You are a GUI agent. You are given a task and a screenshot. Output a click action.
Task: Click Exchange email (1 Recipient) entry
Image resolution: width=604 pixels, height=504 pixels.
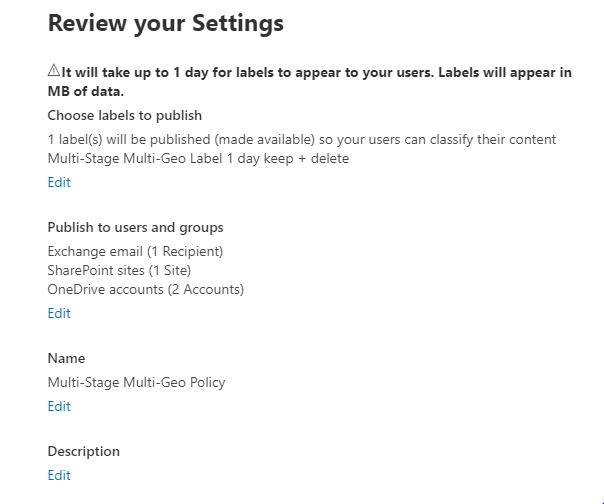pos(135,252)
